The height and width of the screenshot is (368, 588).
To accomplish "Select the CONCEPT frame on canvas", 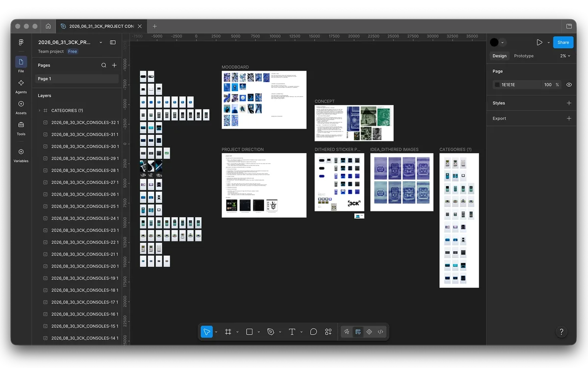I will click(354, 123).
